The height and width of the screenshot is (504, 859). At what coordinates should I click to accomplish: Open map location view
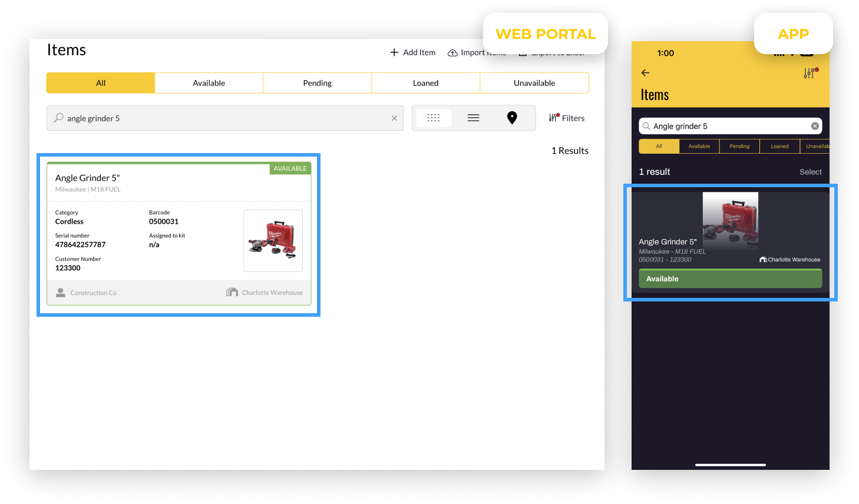click(x=512, y=118)
